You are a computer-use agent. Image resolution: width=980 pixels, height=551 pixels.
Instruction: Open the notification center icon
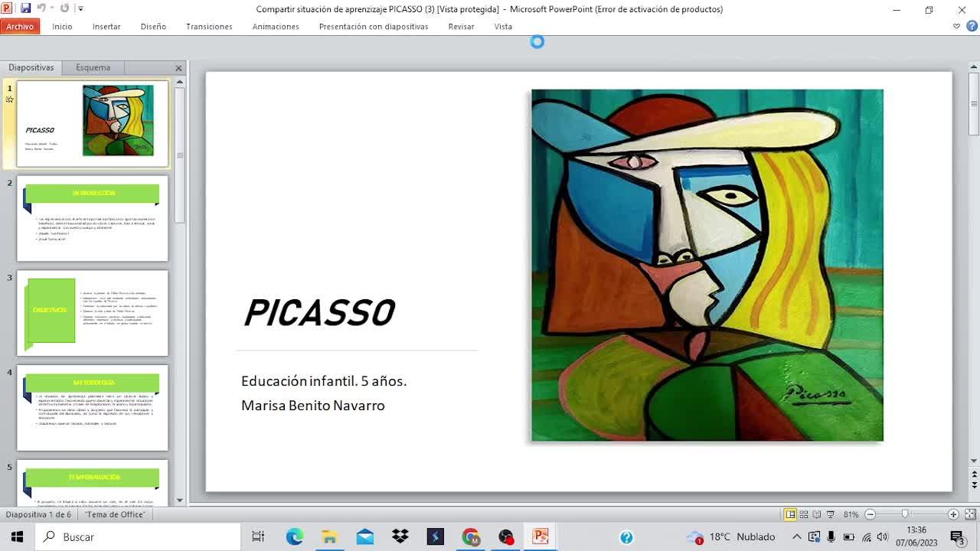tap(957, 537)
